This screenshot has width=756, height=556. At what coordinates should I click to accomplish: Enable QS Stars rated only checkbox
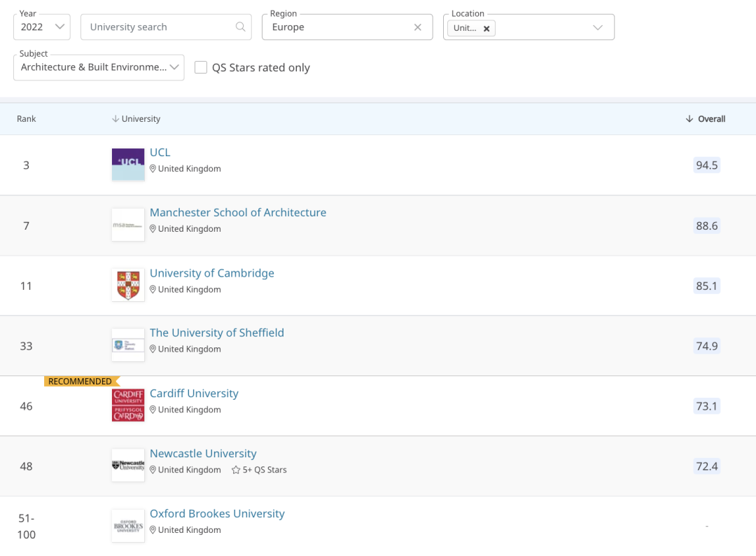tap(201, 67)
